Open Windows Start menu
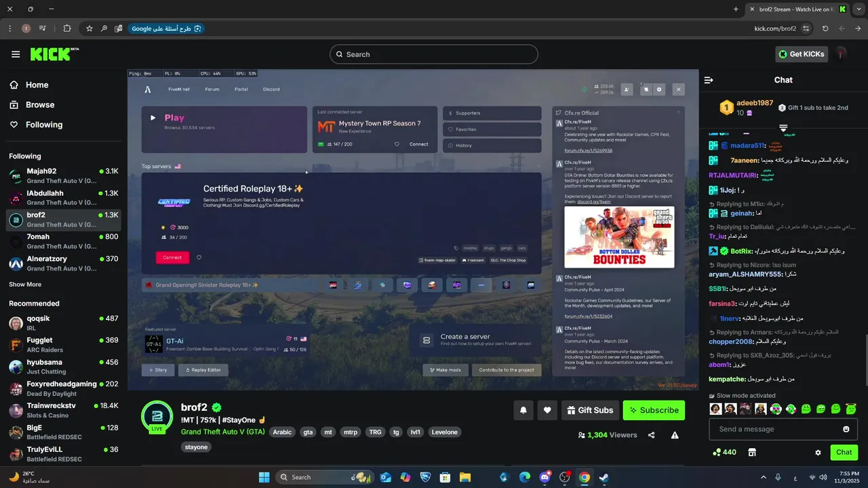Image resolution: width=868 pixels, height=488 pixels. (264, 477)
